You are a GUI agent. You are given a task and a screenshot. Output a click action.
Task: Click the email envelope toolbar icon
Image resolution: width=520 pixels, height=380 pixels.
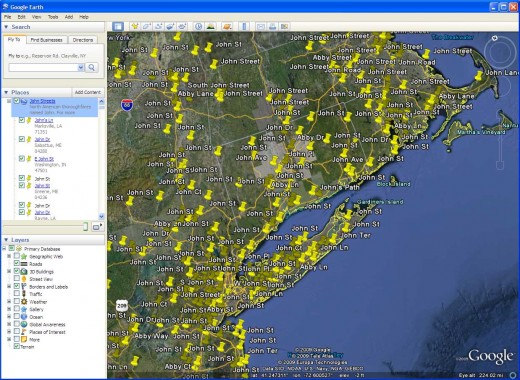261,26
